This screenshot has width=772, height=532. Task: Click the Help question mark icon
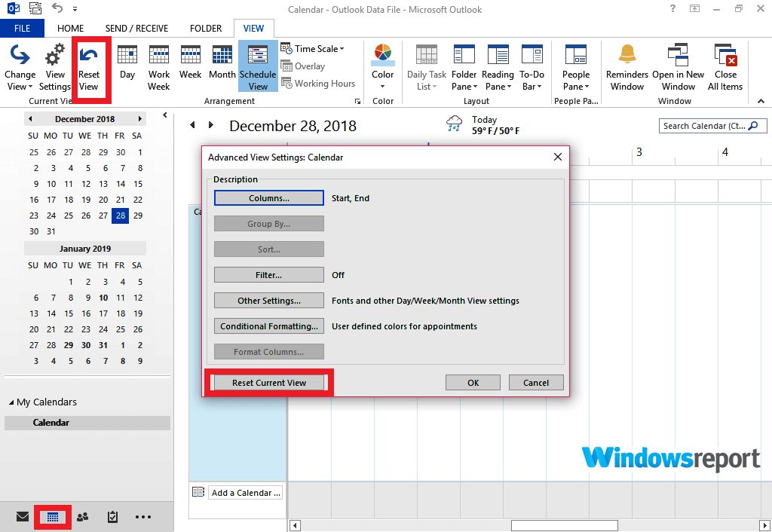672,8
